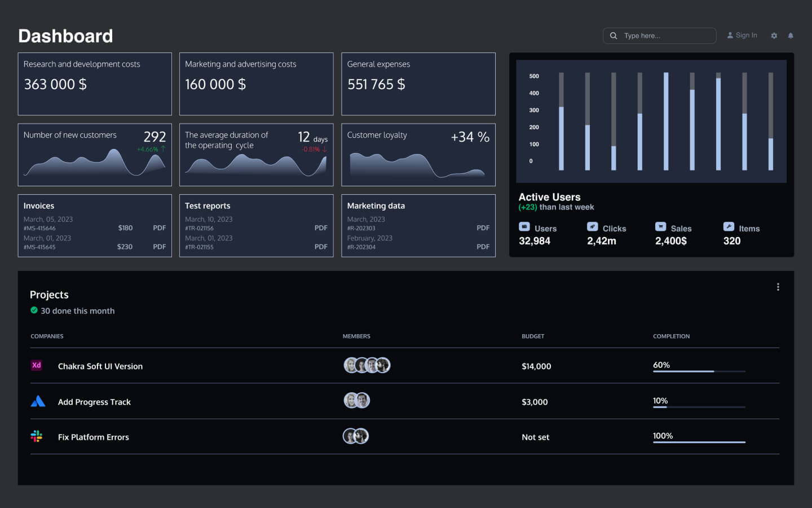Click the 30 done this month label

click(x=78, y=311)
